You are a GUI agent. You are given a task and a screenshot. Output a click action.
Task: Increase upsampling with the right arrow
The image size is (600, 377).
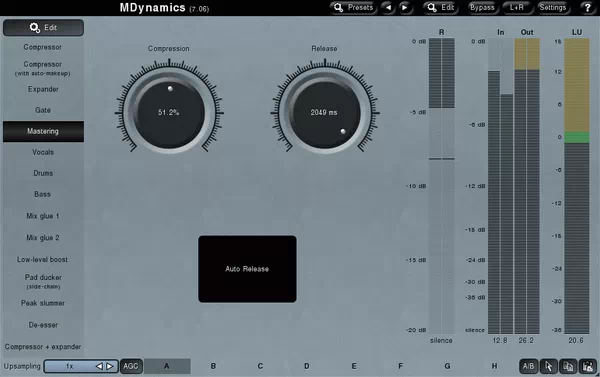(x=110, y=366)
